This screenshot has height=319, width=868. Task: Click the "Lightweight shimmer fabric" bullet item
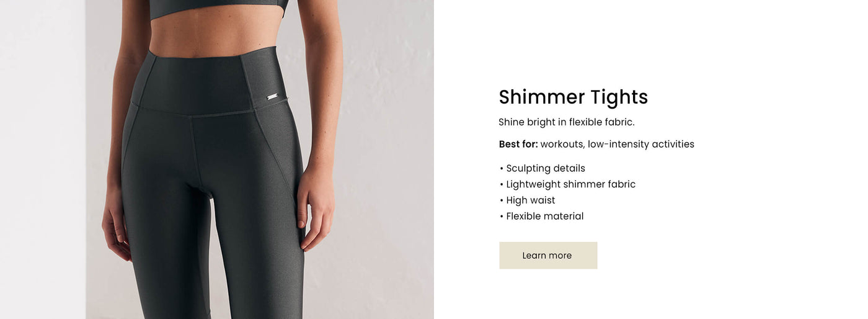pos(567,184)
